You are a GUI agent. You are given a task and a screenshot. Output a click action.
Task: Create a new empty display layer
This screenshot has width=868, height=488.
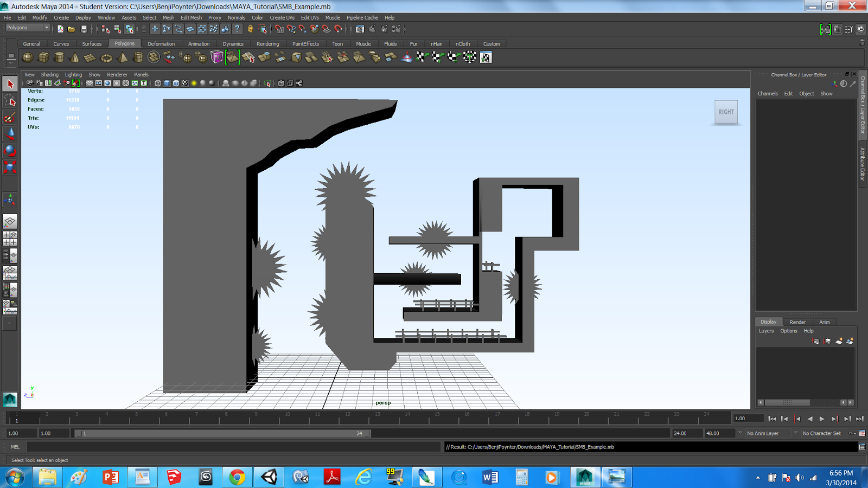tap(839, 341)
